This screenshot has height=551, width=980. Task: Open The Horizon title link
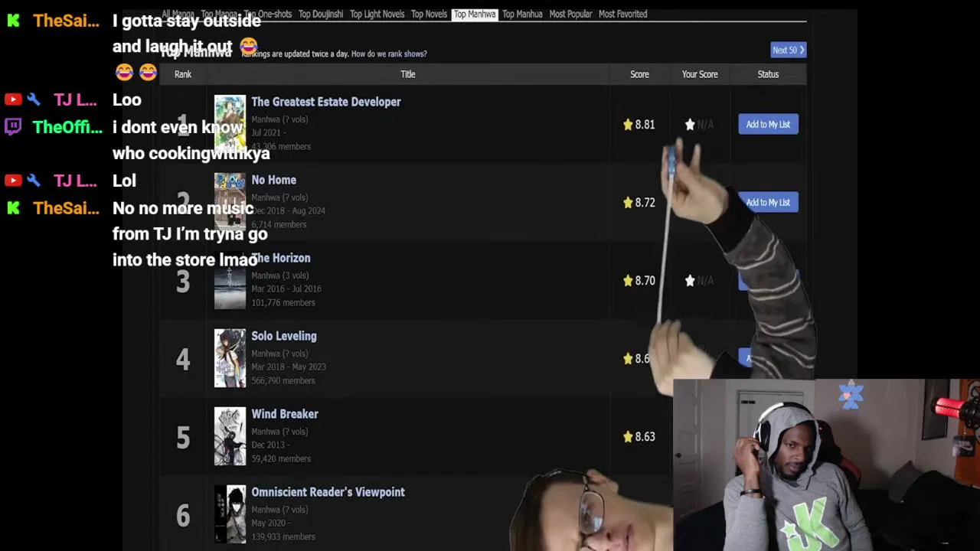[280, 258]
